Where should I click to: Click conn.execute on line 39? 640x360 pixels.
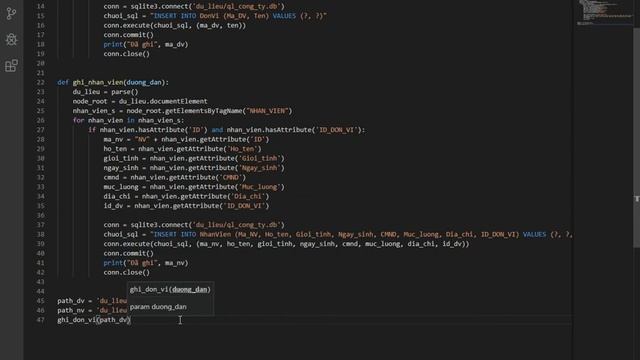click(287, 244)
